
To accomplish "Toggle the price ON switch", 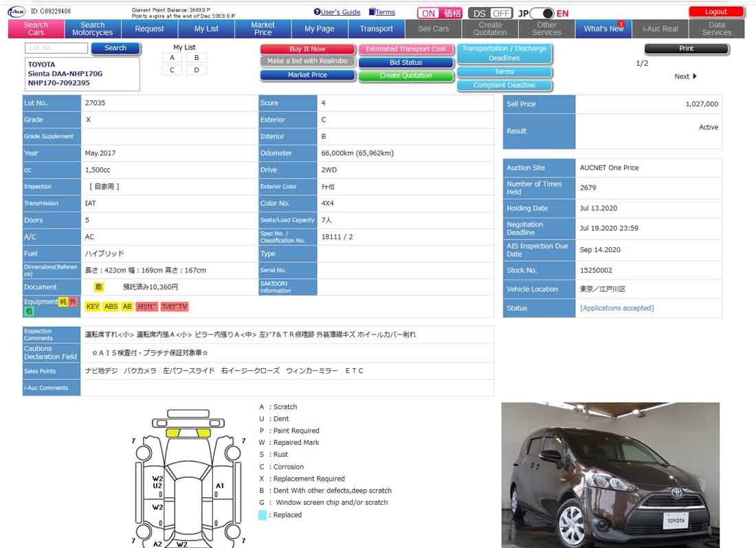I will point(440,14).
